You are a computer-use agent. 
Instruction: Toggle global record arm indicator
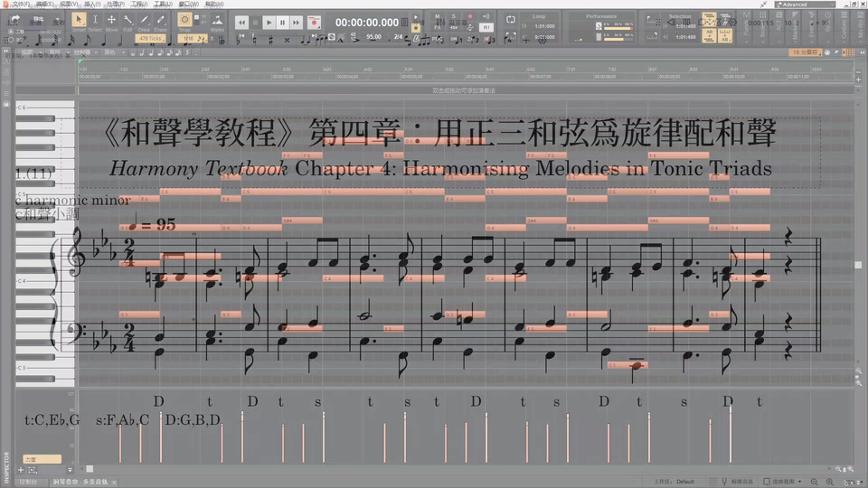pyautogui.click(x=470, y=16)
